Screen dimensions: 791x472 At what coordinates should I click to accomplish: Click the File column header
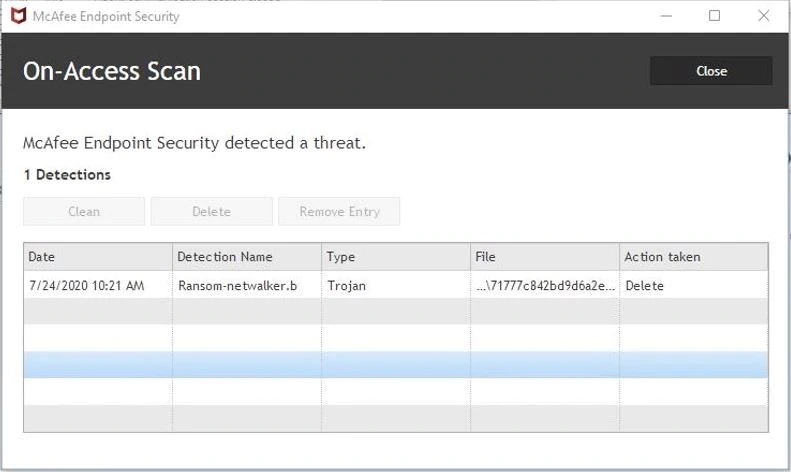point(545,257)
